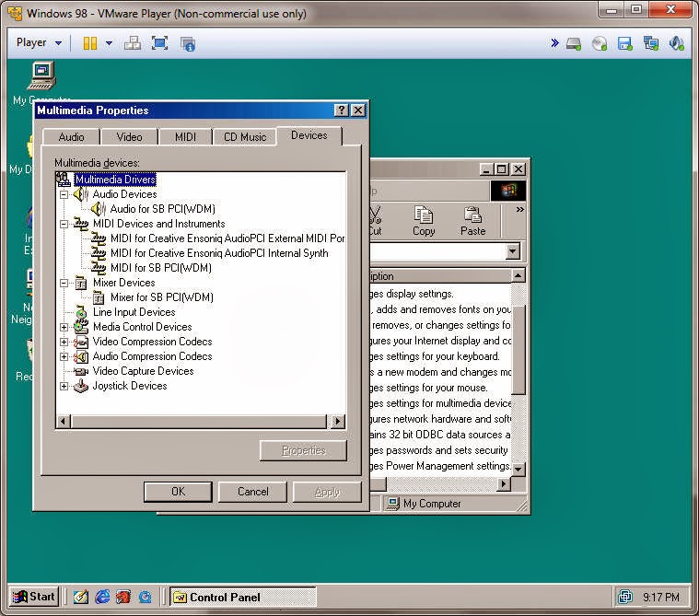Viewport: 699px width, 616px height.
Task: Click the Audio Devices speaker icon
Action: (81, 194)
